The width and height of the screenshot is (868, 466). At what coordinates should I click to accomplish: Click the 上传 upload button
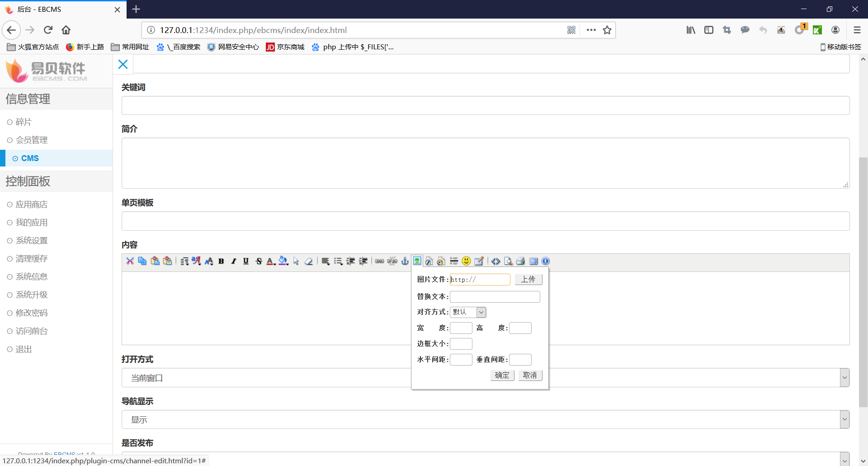528,280
